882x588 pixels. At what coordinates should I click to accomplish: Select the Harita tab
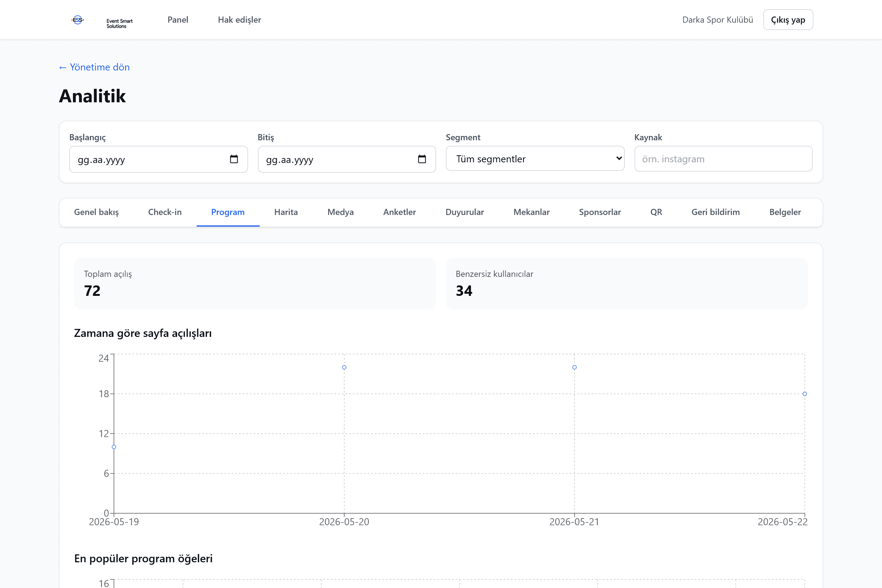(x=286, y=212)
